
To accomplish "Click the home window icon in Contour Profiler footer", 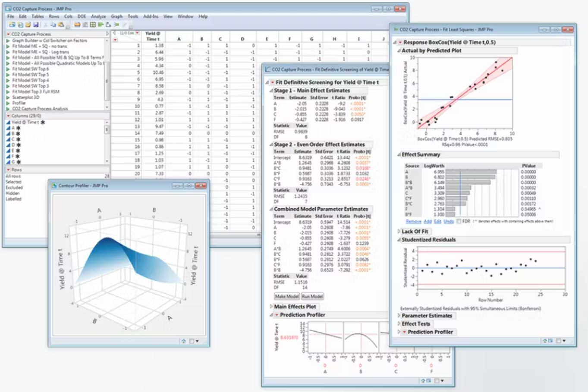I will tap(184, 341).
